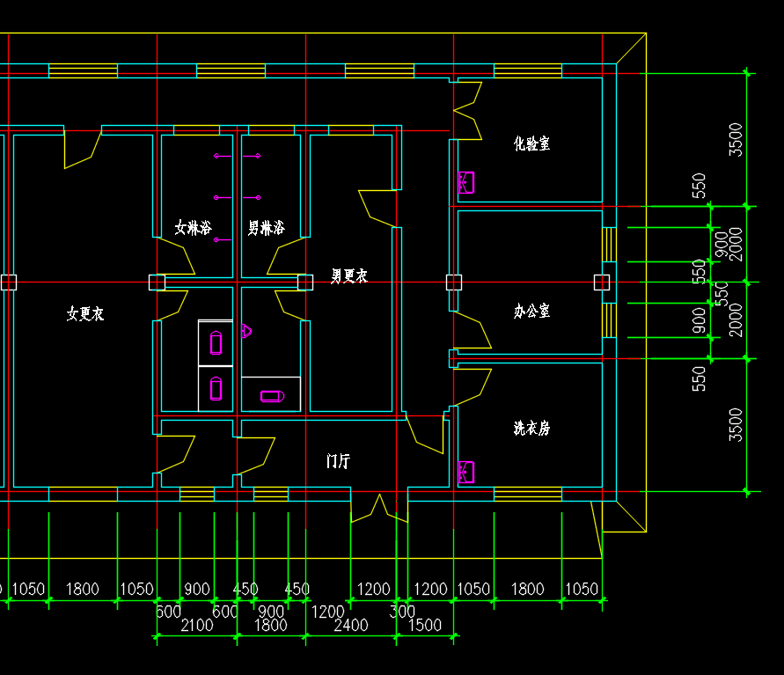Click the column marker left of 办公室
Viewport: 784px width, 675px height.
tap(454, 282)
